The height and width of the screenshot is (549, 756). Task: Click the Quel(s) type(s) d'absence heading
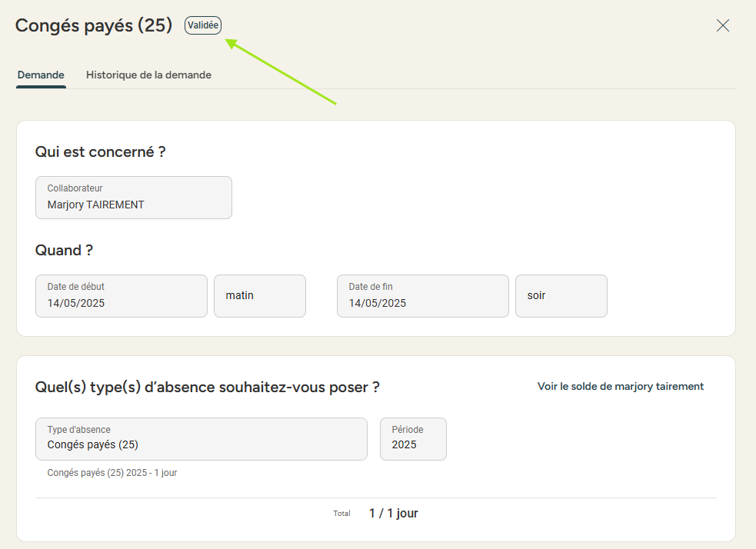click(208, 388)
